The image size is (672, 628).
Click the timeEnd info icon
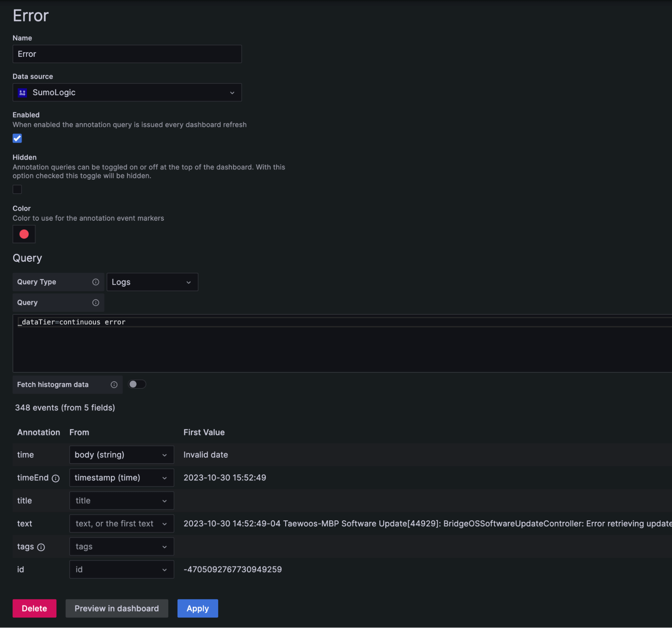coord(55,478)
